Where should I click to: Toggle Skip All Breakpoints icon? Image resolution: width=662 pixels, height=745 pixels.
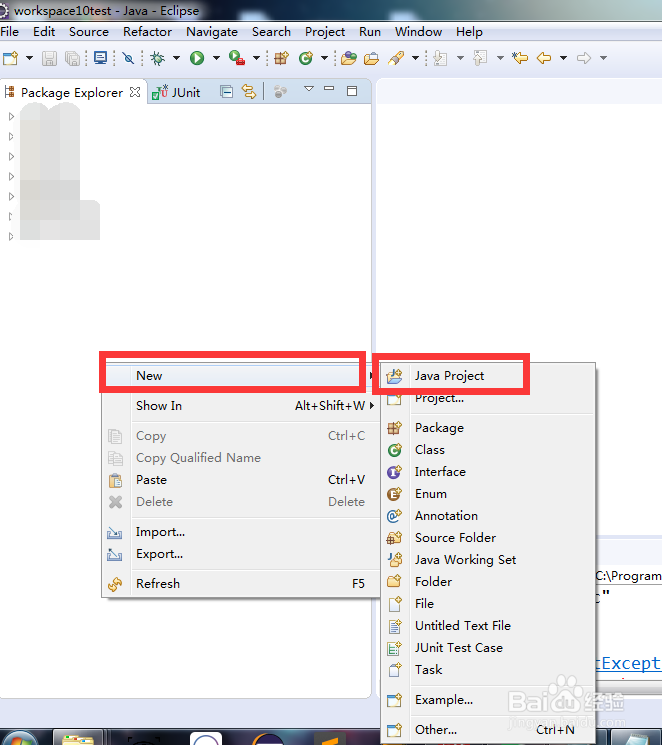[x=128, y=58]
